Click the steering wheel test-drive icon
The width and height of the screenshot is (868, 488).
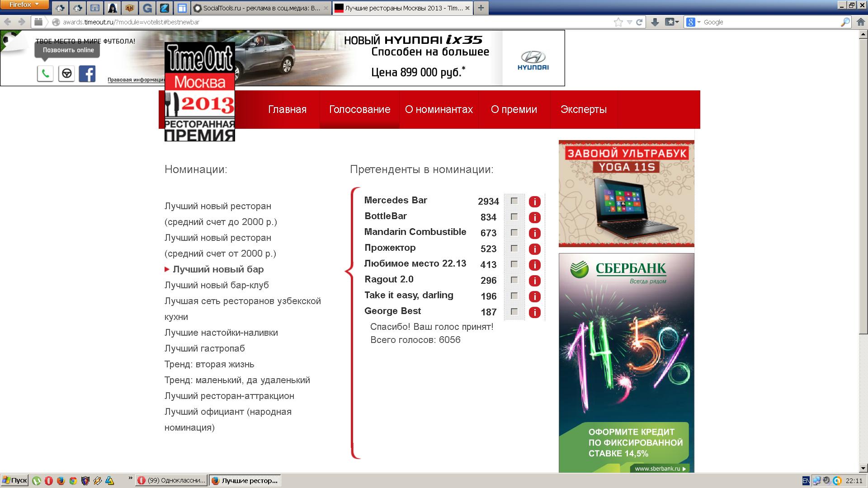[x=66, y=74]
